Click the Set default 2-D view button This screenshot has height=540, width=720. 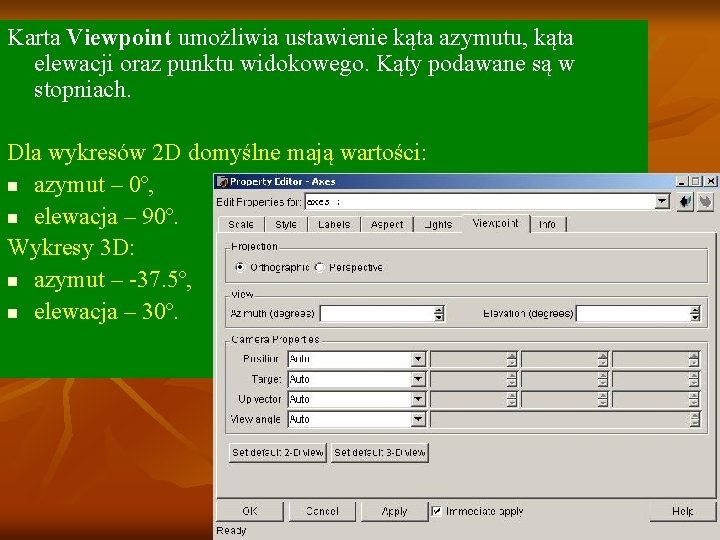coord(278,453)
